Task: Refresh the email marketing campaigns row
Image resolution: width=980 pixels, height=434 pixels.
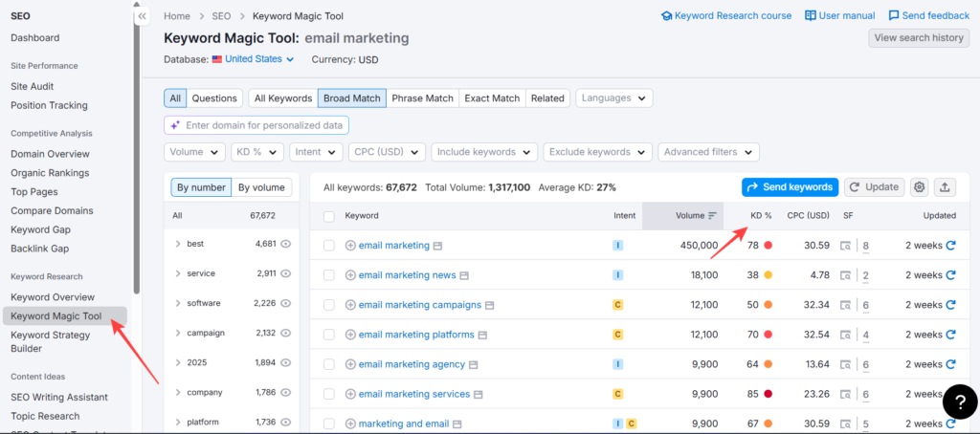Action: (950, 305)
